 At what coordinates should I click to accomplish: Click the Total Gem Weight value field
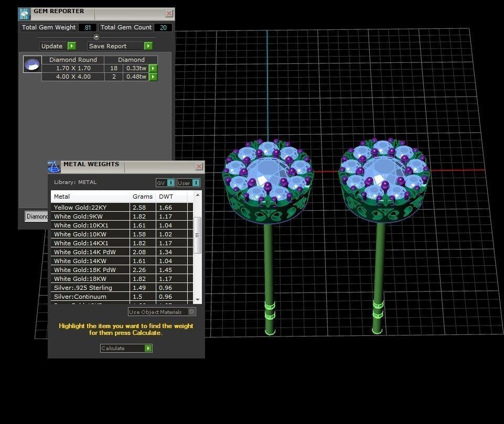coord(88,27)
